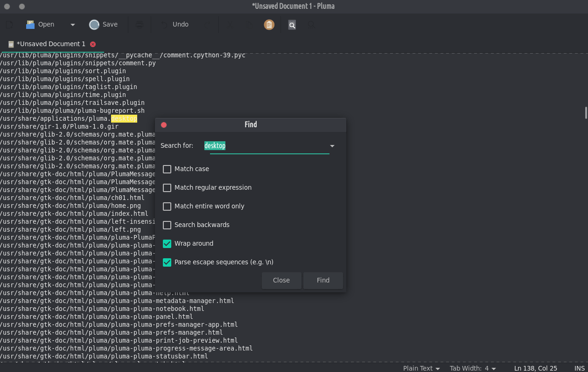Uncheck the Wrap around checkbox
The width and height of the screenshot is (588, 372).
point(167,244)
